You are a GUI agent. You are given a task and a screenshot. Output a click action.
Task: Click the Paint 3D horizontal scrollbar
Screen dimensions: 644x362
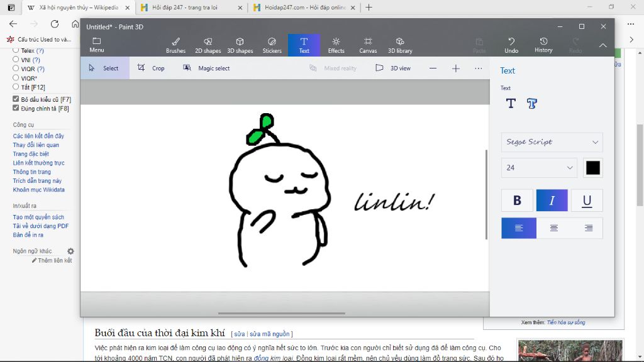281,313
